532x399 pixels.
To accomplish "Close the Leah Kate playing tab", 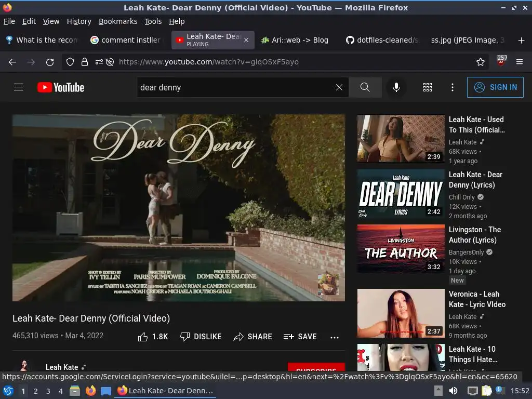I will [246, 40].
